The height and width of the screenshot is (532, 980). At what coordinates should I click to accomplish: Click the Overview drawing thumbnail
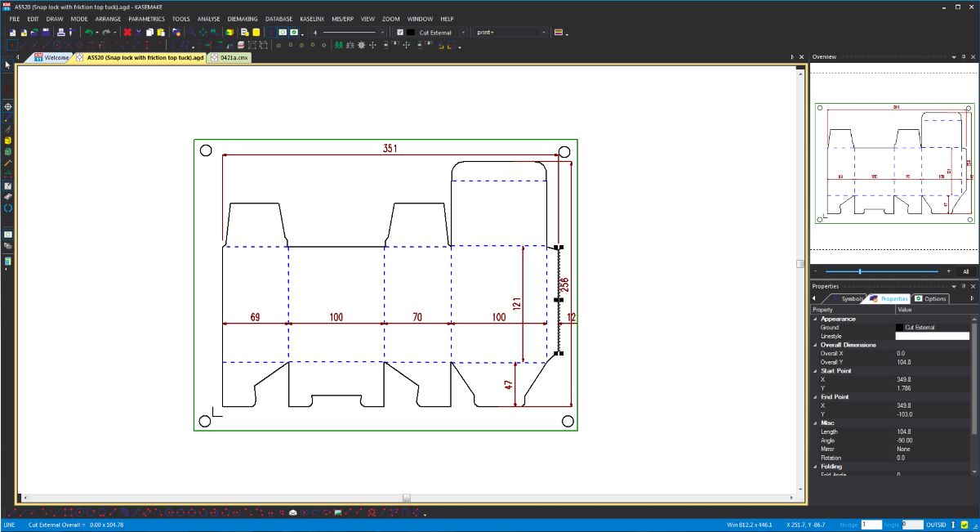[894, 163]
